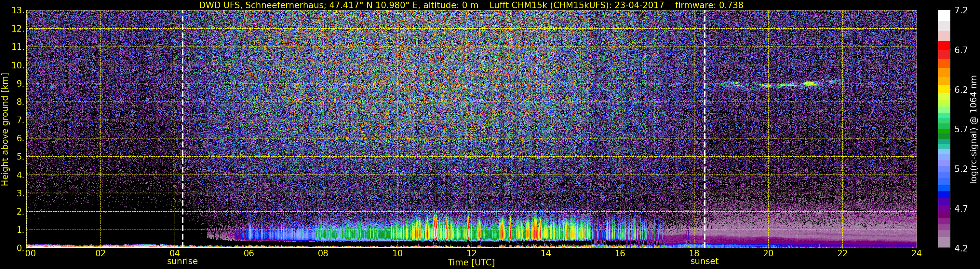Click colorbar value "5.2"
This screenshot has height=269, width=980.
click(961, 169)
